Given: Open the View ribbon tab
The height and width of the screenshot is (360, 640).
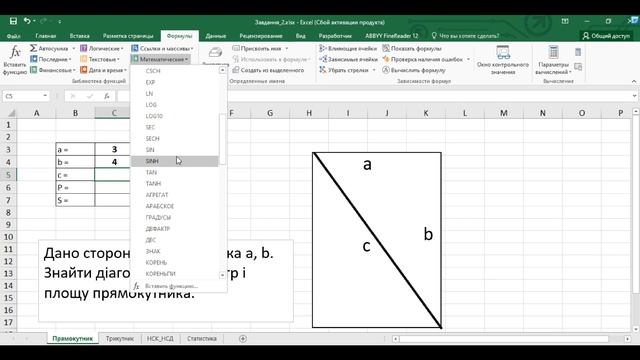Looking at the screenshot, I should pos(300,36).
